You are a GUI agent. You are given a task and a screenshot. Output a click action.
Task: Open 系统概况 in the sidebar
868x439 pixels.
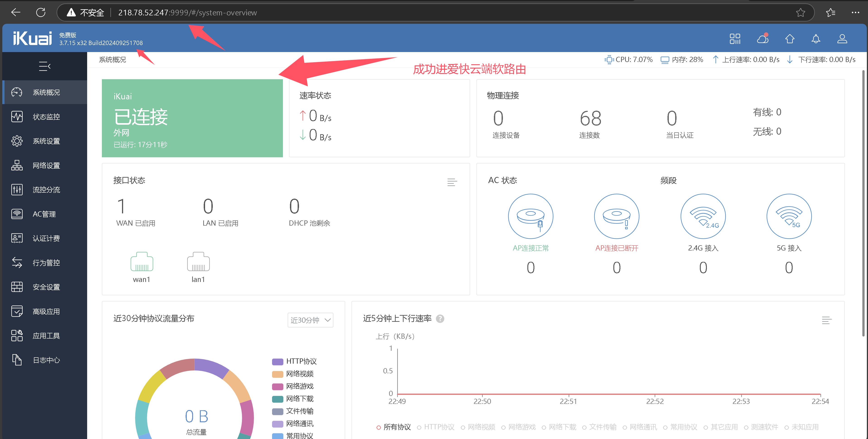[45, 92]
